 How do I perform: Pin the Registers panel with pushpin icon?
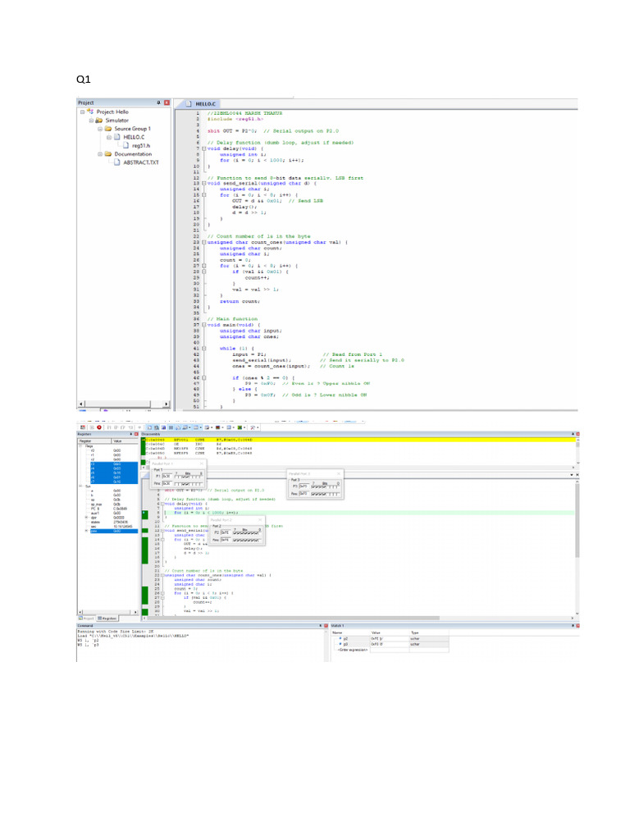tap(130, 434)
